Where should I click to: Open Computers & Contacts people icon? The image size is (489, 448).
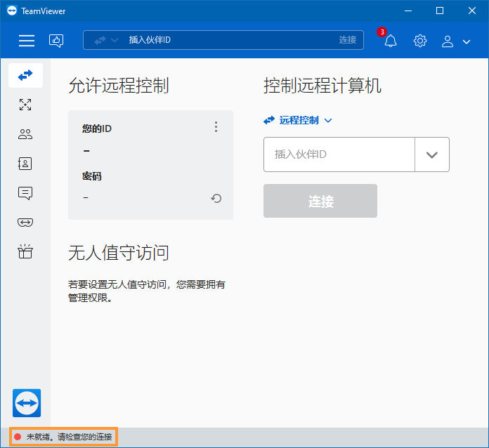(25, 134)
